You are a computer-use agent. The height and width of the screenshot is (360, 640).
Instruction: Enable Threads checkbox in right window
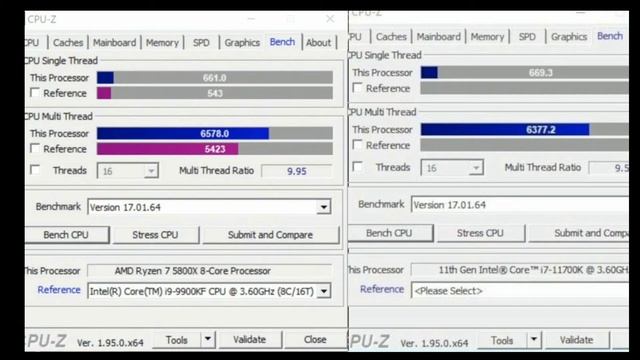pos(358,167)
